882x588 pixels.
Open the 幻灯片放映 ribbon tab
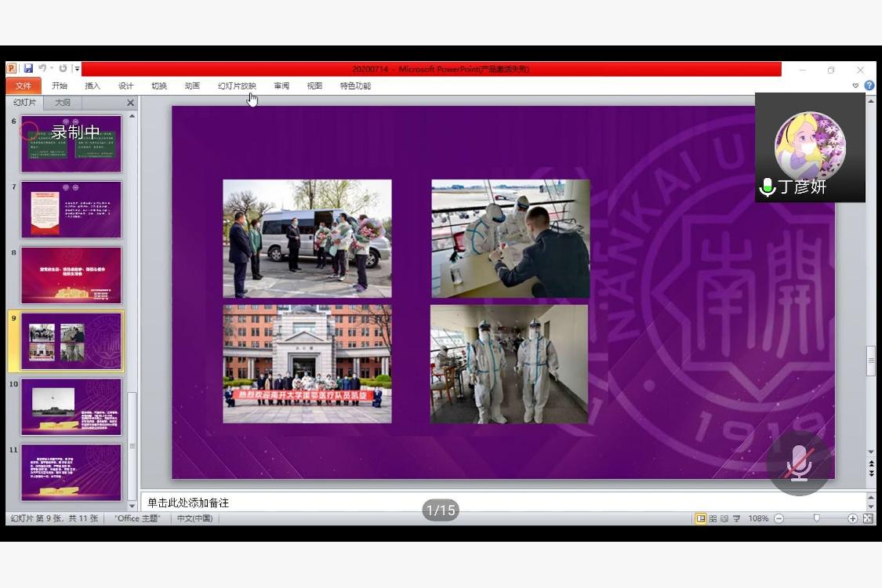click(237, 85)
